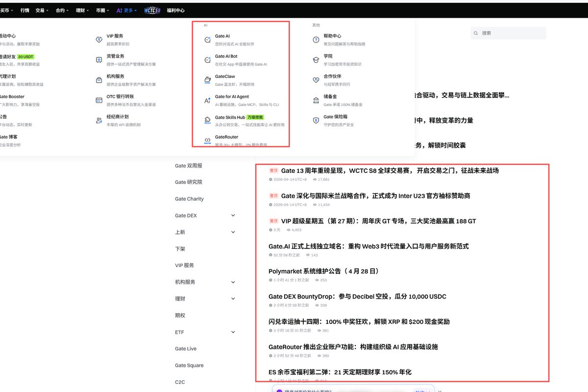Click the briefcase icon beside 机构服务 in the menu
Image resolution: width=588 pixels, height=392 pixels.
[98, 80]
